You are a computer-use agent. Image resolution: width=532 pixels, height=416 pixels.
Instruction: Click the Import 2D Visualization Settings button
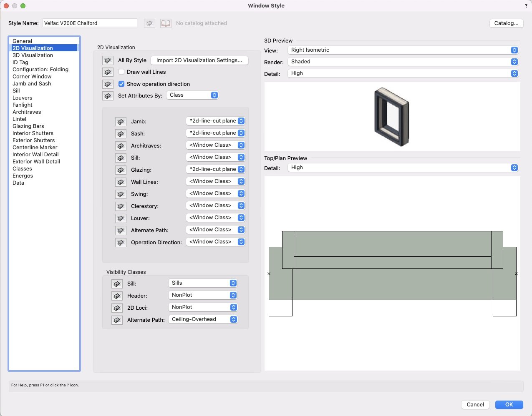coord(199,60)
